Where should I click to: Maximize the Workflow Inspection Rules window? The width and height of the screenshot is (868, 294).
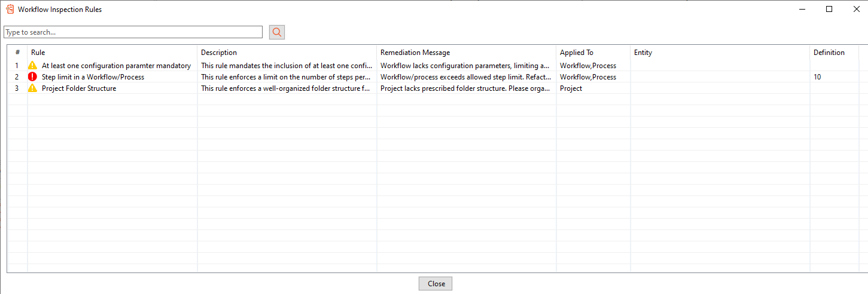pos(829,9)
